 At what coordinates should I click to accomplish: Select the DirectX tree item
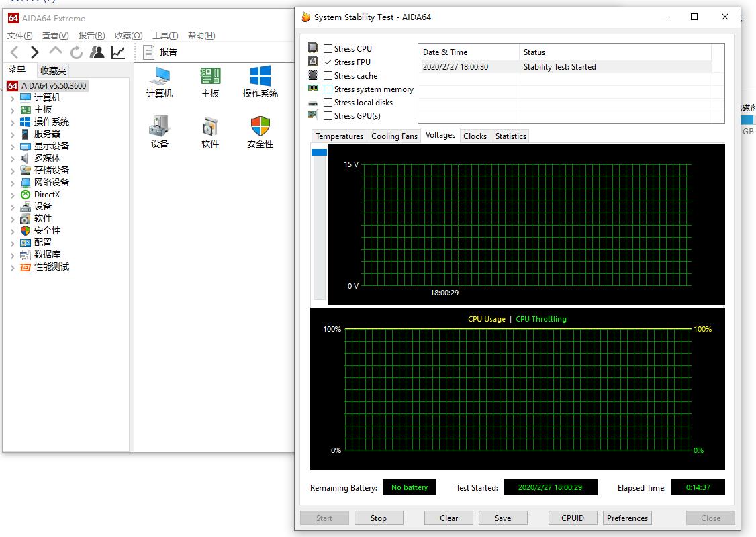[x=46, y=195]
